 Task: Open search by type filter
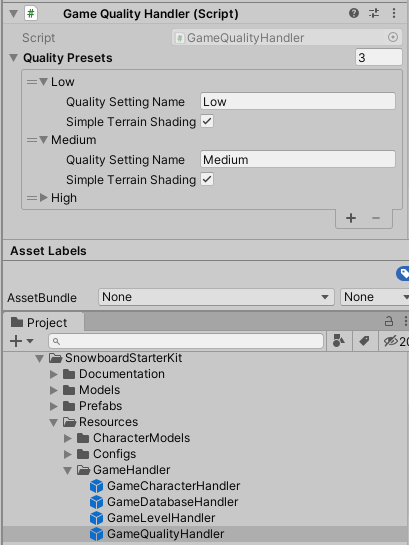coord(339,341)
